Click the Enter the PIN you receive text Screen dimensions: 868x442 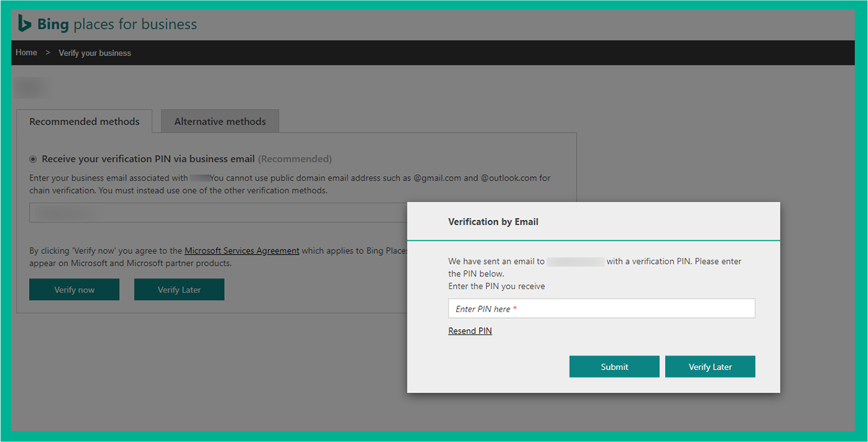497,286
